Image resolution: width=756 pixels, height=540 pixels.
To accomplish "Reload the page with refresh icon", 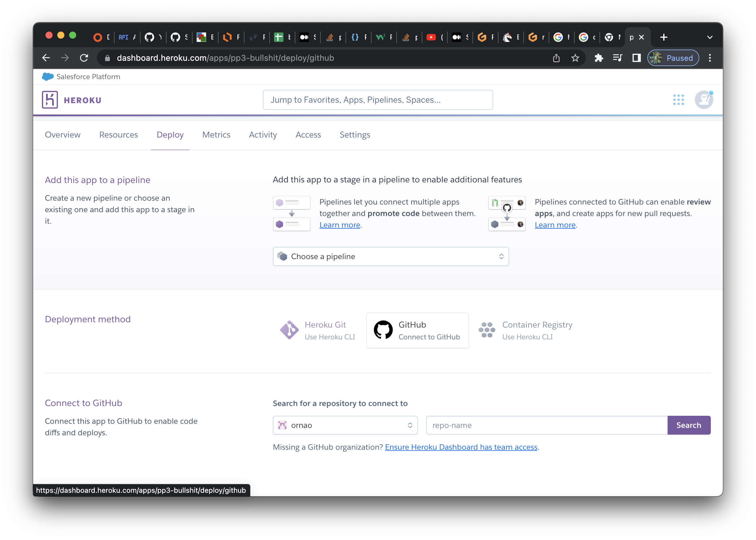I will point(84,58).
